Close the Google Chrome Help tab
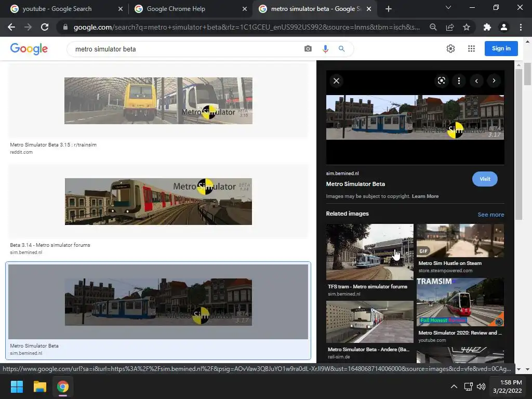The width and height of the screenshot is (532, 399). coord(245,9)
